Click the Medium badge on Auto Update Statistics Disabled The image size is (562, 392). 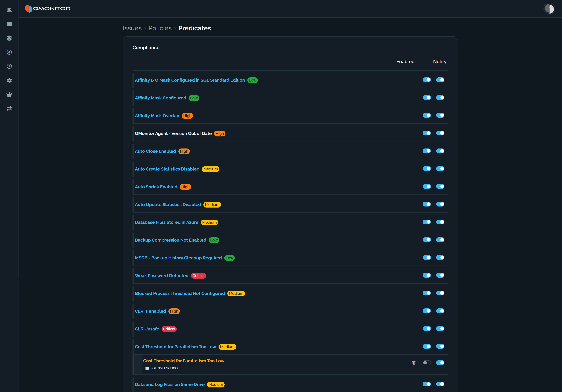pyautogui.click(x=212, y=204)
